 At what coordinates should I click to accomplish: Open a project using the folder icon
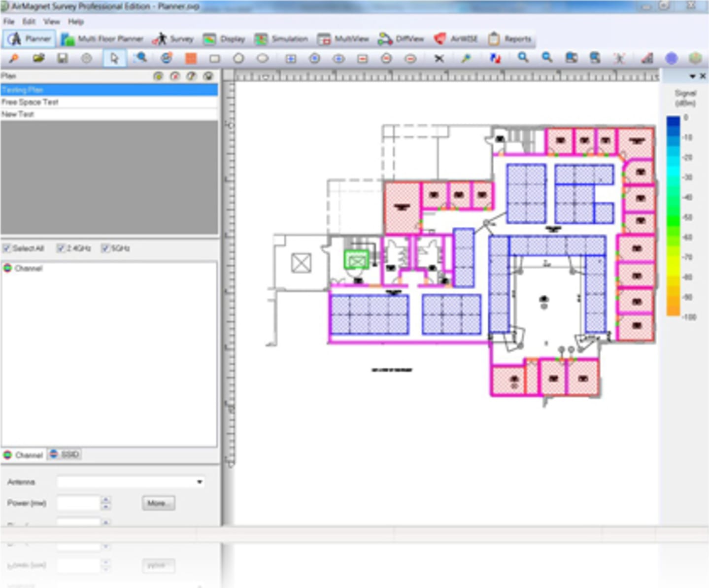pos(39,58)
